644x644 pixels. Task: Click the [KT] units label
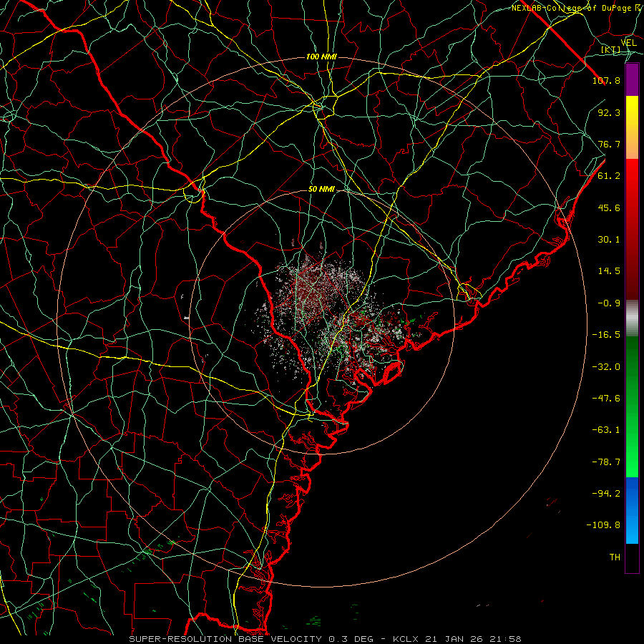click(611, 50)
